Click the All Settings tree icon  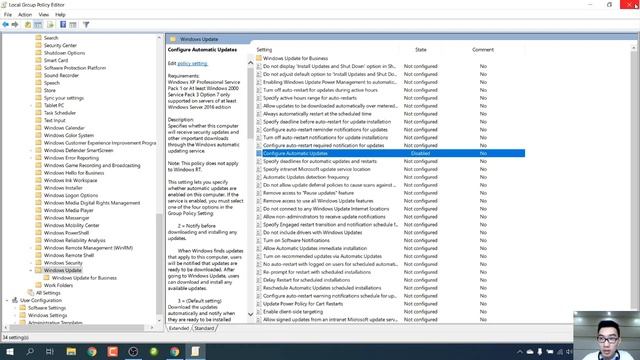tap(31, 293)
